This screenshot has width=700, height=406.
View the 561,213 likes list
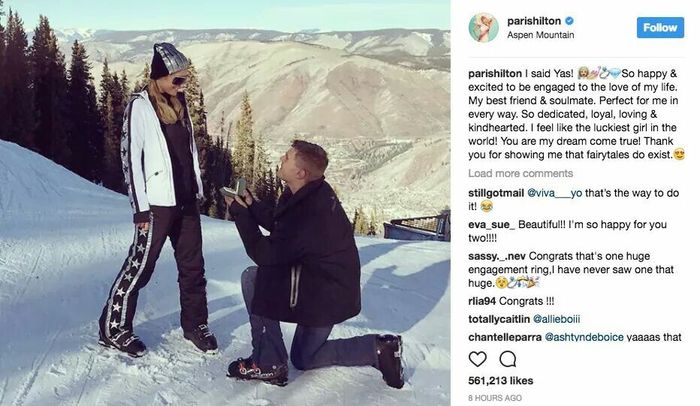[x=500, y=381]
